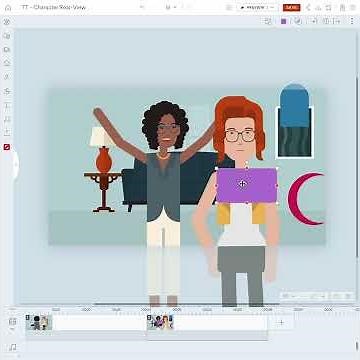Open the camera icon in left sidebar

(7, 49)
